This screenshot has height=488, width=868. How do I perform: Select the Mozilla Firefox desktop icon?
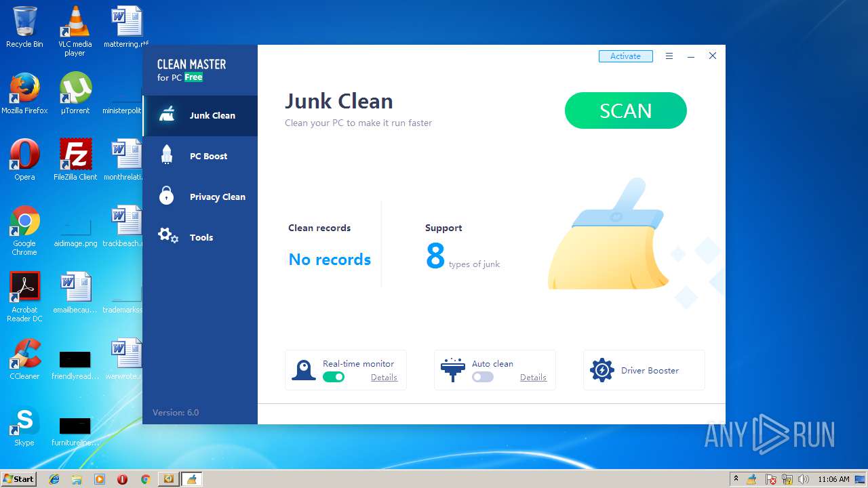tap(24, 94)
